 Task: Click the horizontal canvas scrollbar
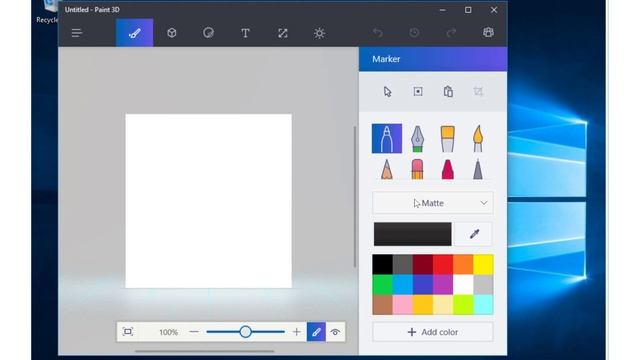204,351
